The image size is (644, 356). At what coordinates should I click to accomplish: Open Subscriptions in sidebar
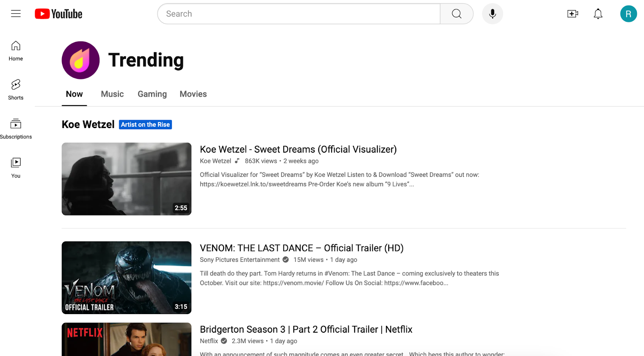coord(16,129)
